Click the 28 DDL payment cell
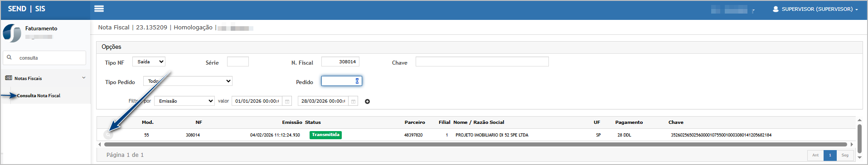Image resolution: width=868 pixels, height=165 pixels. 624,135
